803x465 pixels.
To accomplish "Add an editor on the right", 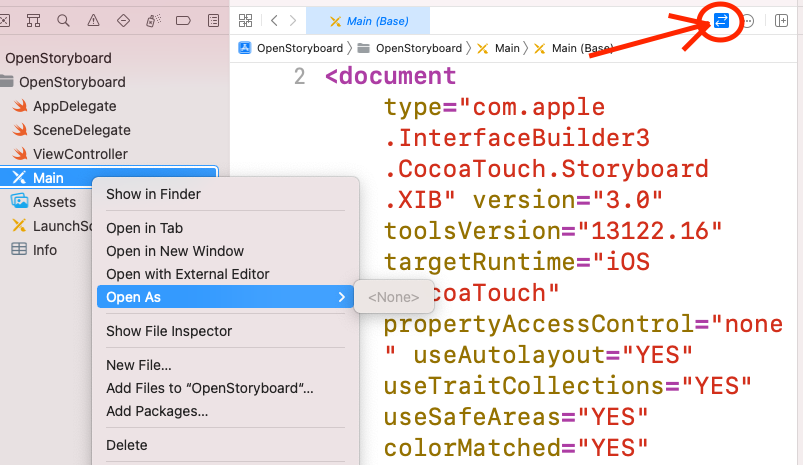I will tap(781, 20).
